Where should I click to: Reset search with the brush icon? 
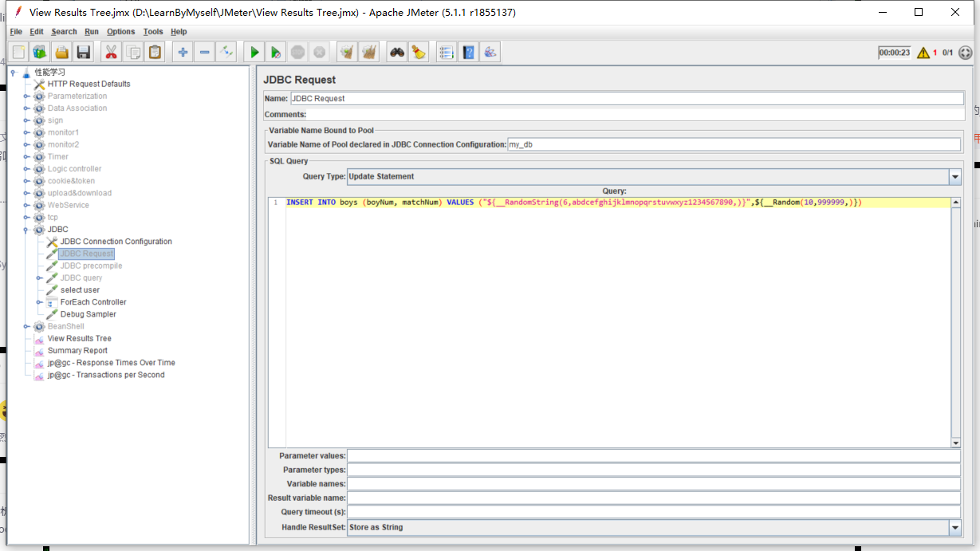coord(418,53)
